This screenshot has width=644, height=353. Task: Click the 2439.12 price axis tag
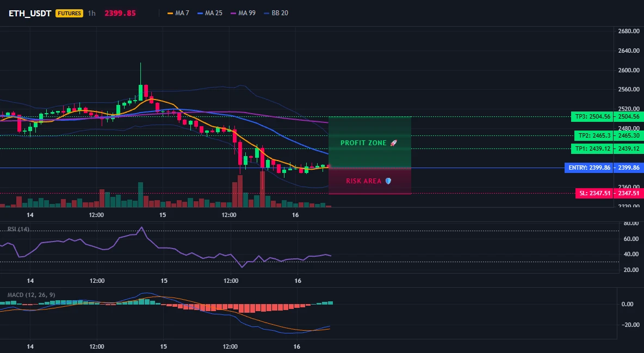(628, 149)
